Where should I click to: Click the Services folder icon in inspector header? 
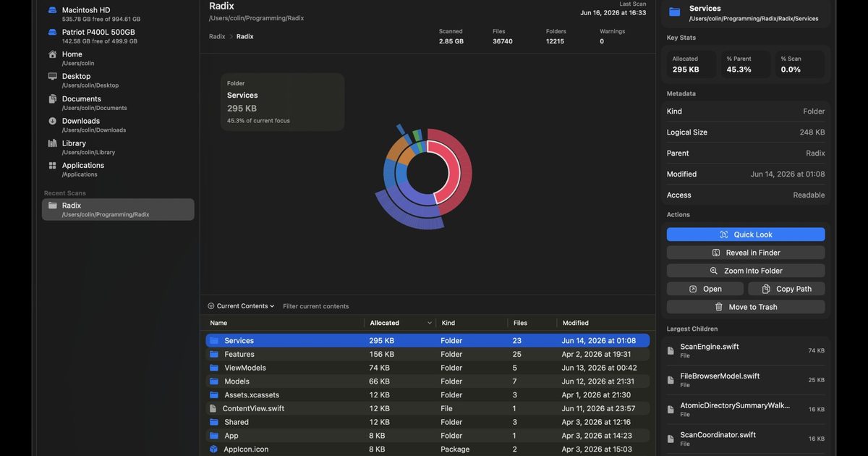(x=674, y=12)
